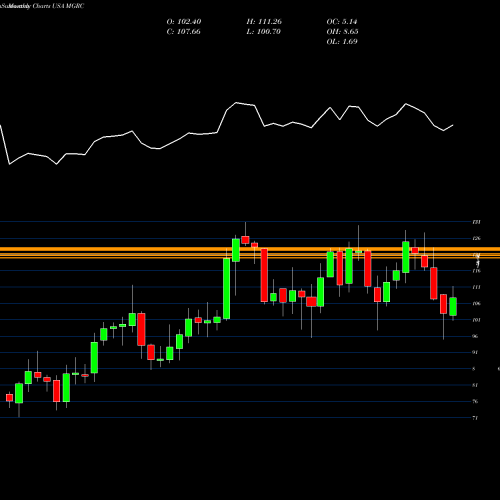
Task: Click the 131 price axis label
Action: click(x=476, y=222)
